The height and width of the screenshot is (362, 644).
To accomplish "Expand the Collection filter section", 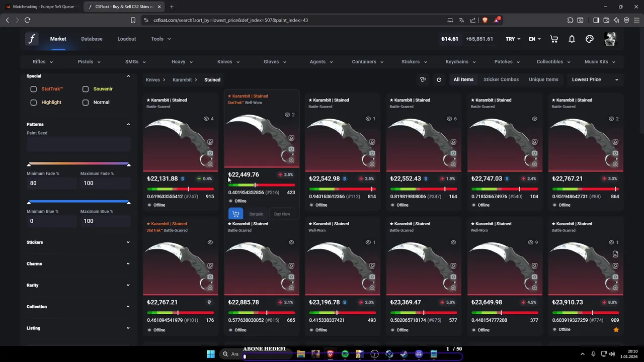I will tap(78, 307).
